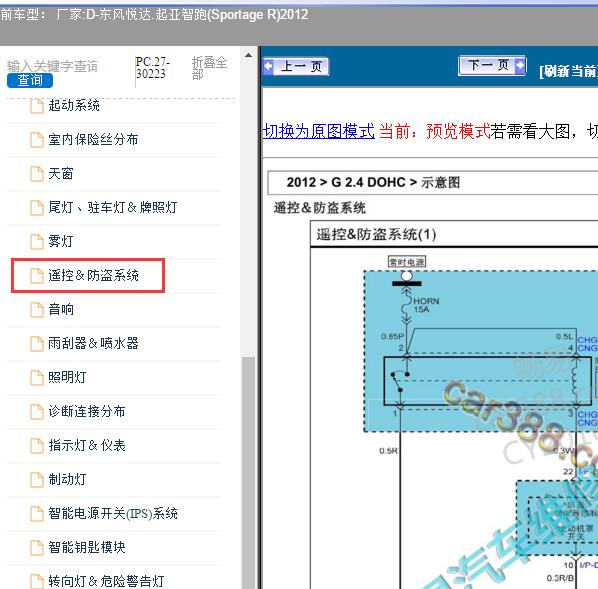Image resolution: width=598 pixels, height=589 pixels.
Task: Open 室内保险丝分布 tree entry
Action: coord(93,140)
